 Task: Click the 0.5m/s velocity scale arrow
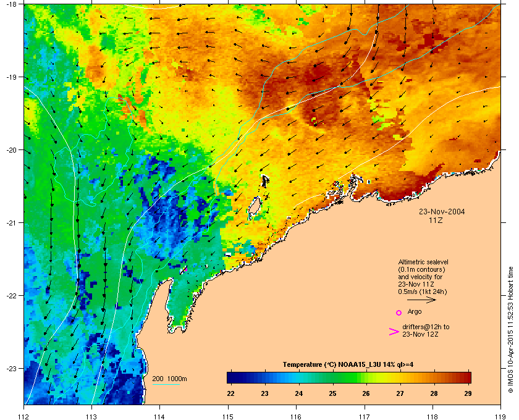coord(421,300)
